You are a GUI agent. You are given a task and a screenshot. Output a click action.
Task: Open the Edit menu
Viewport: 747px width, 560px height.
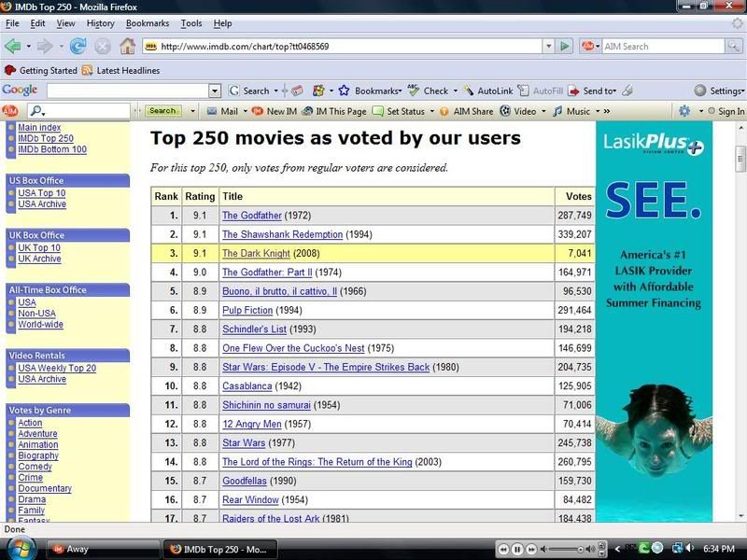pos(37,23)
